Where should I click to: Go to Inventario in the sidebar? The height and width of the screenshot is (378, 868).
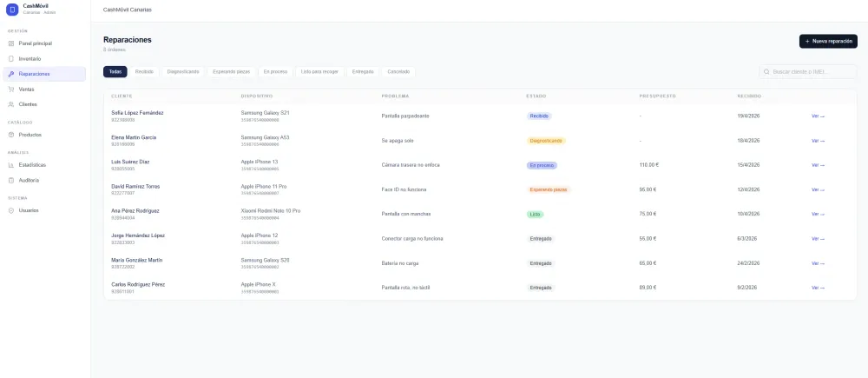point(30,58)
